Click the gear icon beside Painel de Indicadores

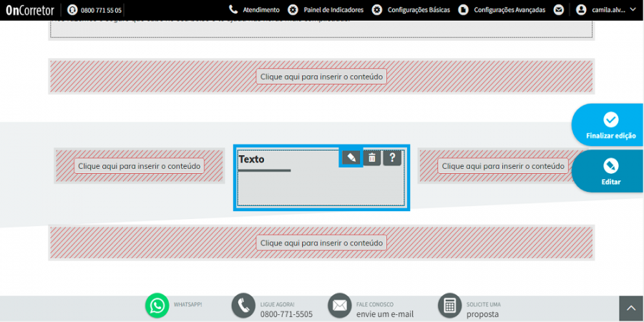tap(293, 10)
